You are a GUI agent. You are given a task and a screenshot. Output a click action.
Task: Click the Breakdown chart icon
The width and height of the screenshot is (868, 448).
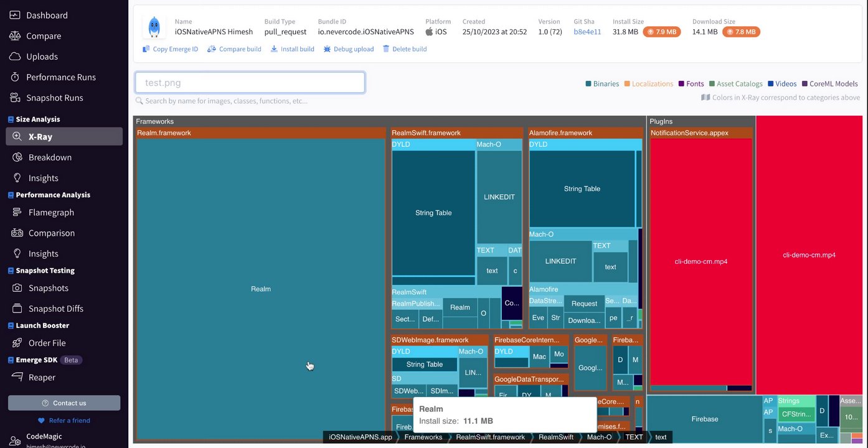click(17, 157)
